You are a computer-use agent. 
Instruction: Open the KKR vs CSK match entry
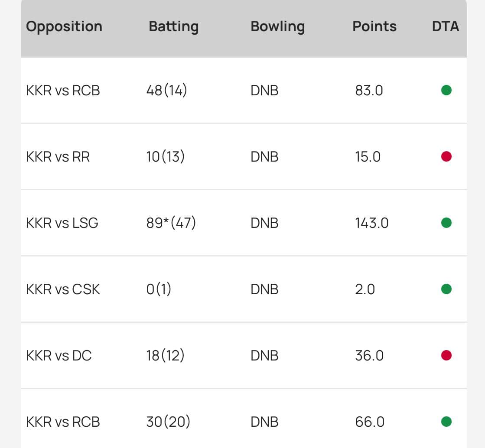coord(63,289)
